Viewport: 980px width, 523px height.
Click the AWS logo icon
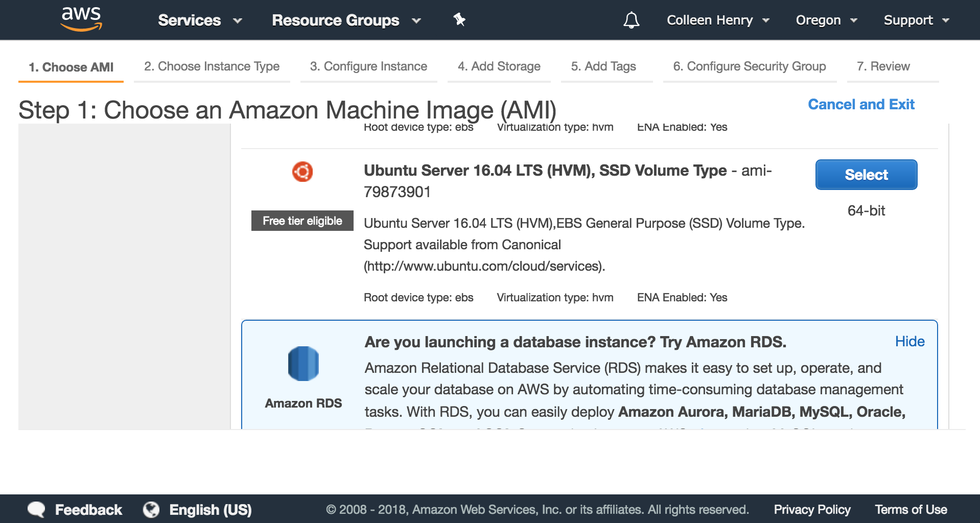81,19
